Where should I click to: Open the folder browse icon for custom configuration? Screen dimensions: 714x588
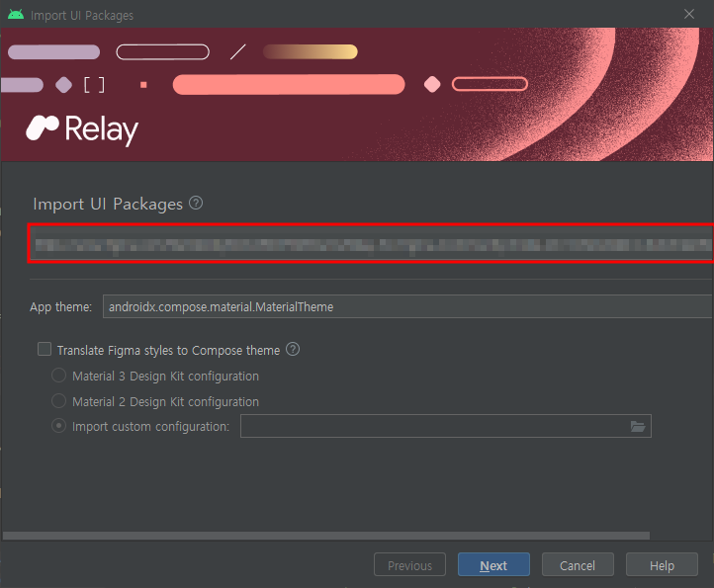(x=638, y=427)
